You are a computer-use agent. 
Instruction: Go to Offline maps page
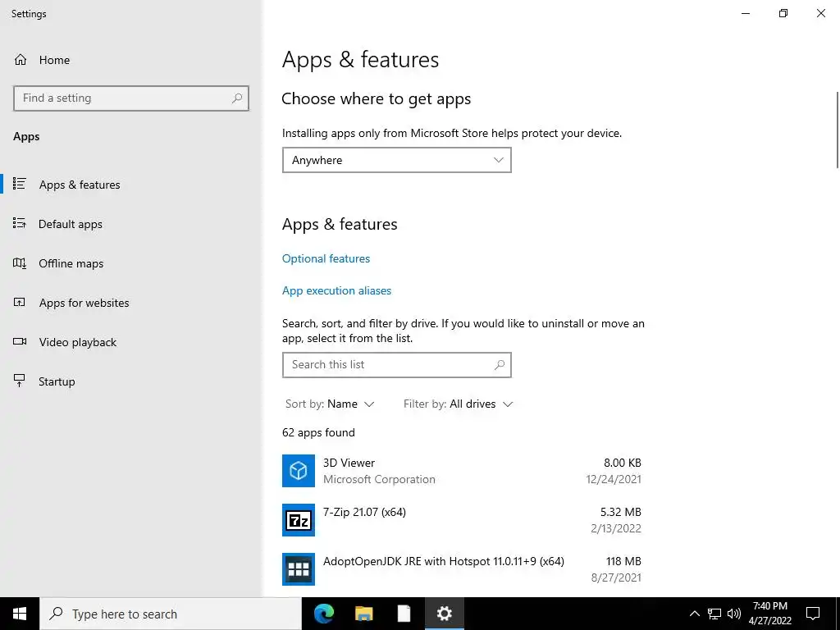(x=131, y=263)
